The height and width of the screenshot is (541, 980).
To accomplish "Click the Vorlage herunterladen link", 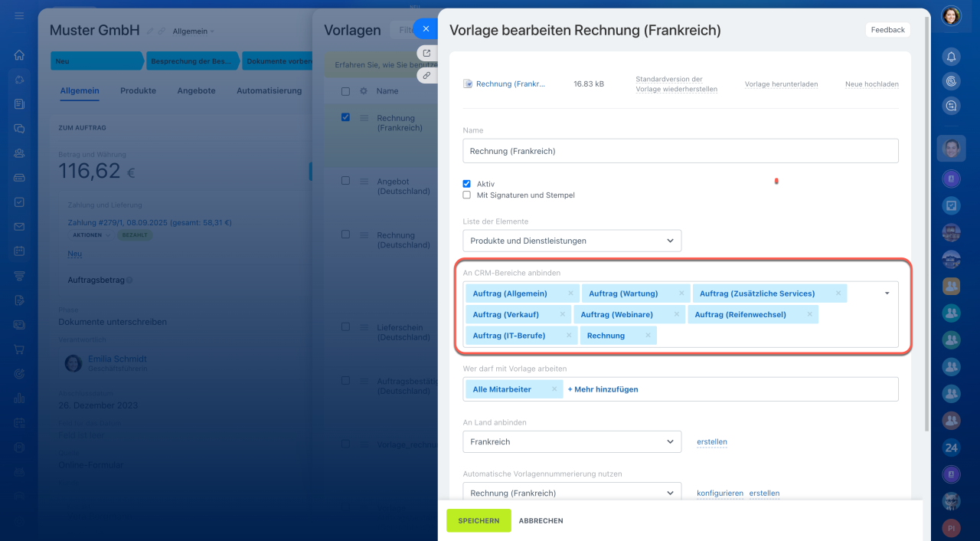I will [781, 84].
